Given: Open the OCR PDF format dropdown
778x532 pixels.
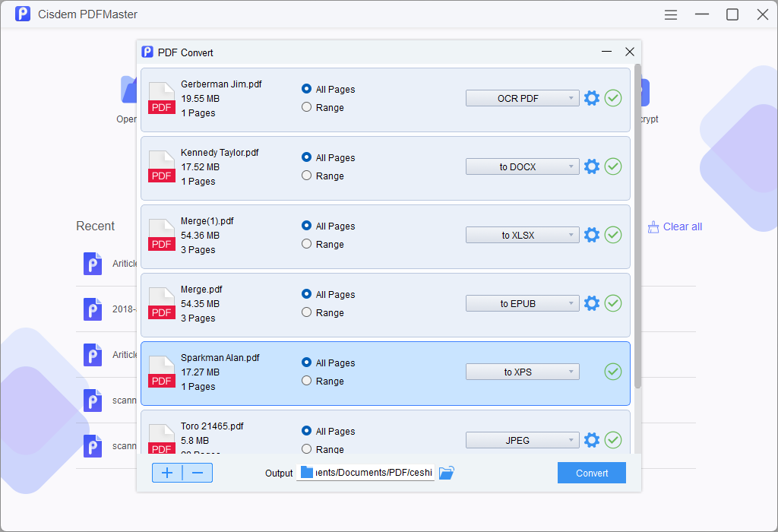Looking at the screenshot, I should [x=522, y=97].
